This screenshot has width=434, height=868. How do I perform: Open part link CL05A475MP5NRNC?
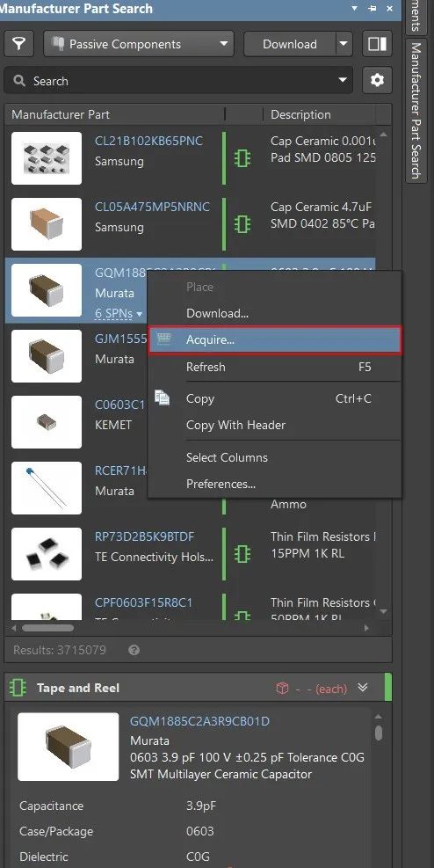point(153,207)
